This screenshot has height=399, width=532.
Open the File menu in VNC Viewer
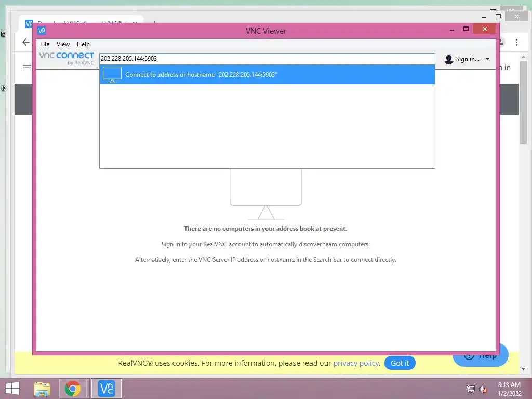(45, 44)
